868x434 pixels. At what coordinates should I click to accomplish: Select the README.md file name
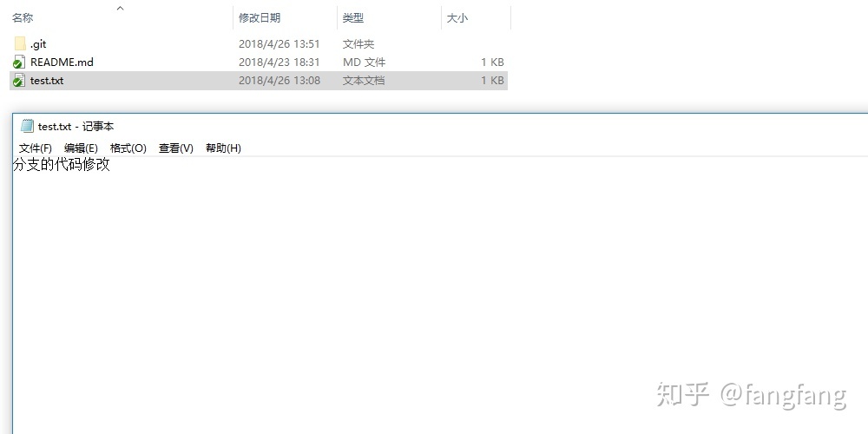(62, 62)
